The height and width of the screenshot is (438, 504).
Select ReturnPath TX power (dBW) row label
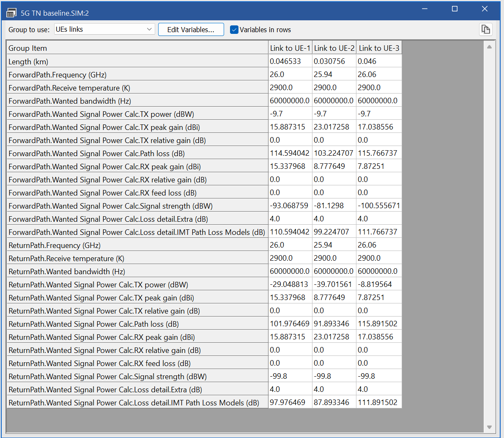point(137,285)
